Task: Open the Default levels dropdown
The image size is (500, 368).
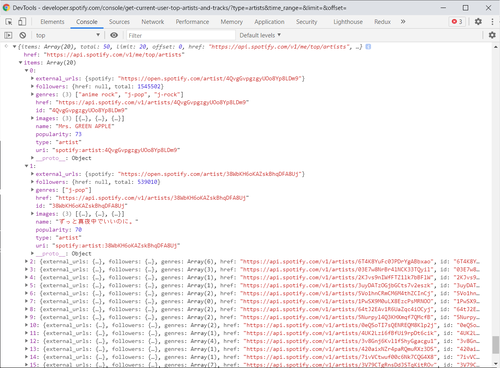Action: pos(260,35)
